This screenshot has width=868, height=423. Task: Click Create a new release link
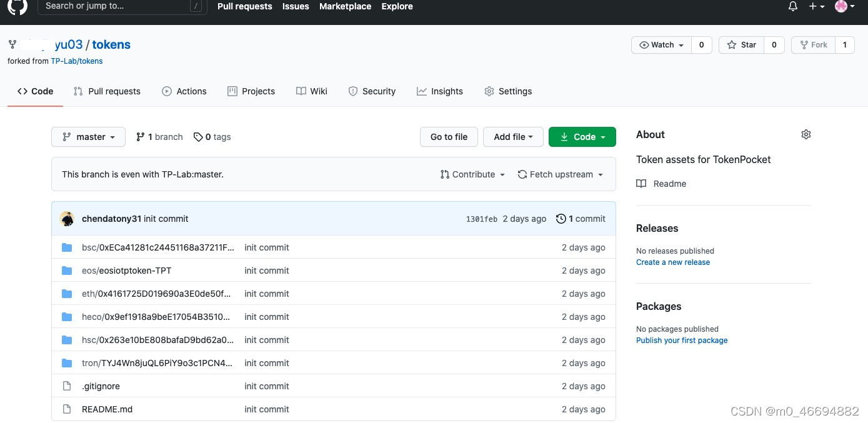[x=673, y=262]
